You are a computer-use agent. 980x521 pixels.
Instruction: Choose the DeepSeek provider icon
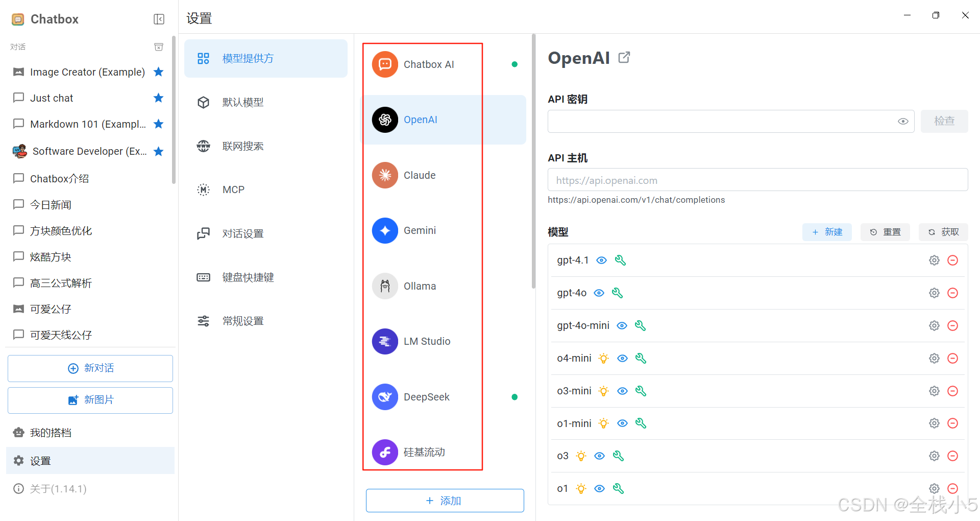(385, 397)
